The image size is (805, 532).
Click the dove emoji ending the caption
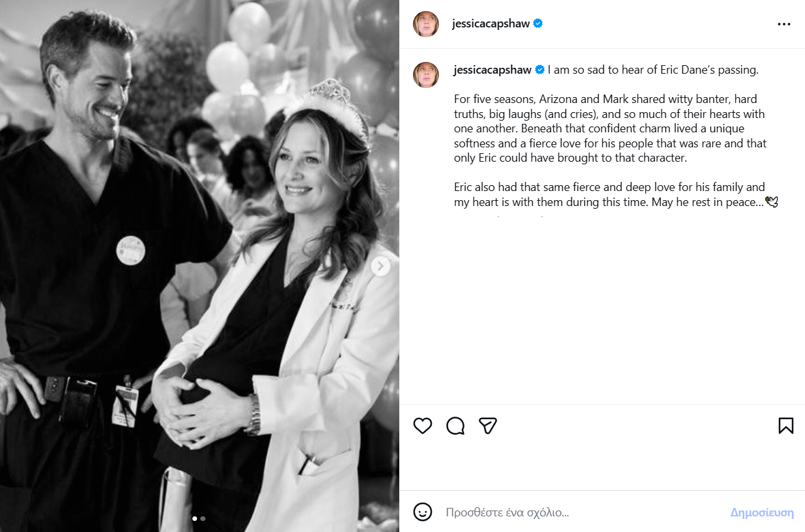(x=772, y=202)
